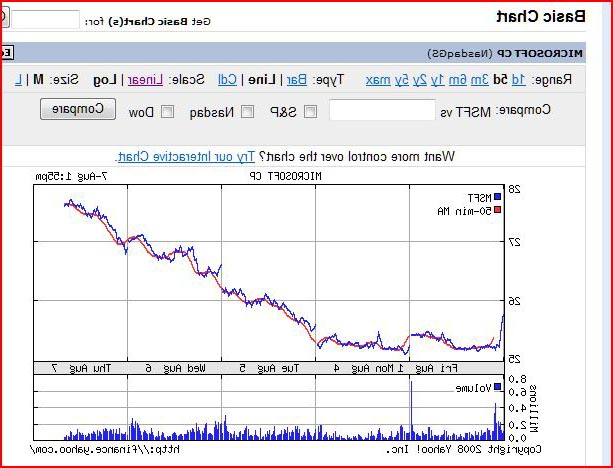Click the tall volume spike bar
The image size is (613, 468).
411,411
